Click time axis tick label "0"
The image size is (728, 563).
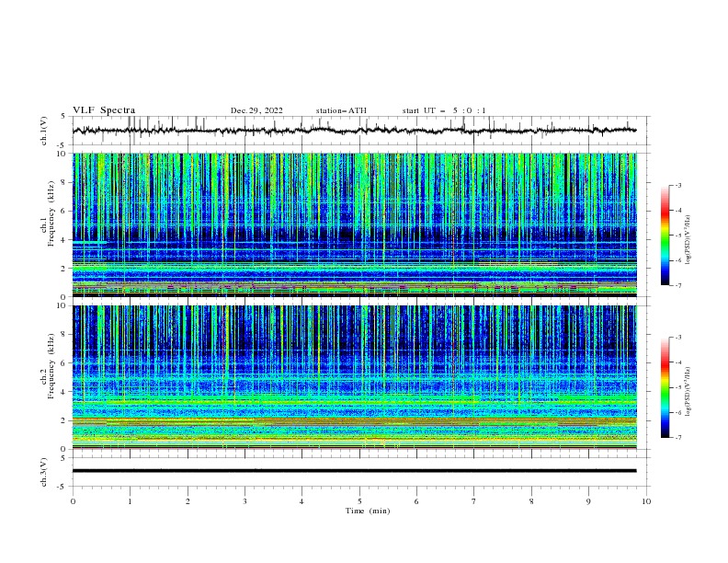73,501
